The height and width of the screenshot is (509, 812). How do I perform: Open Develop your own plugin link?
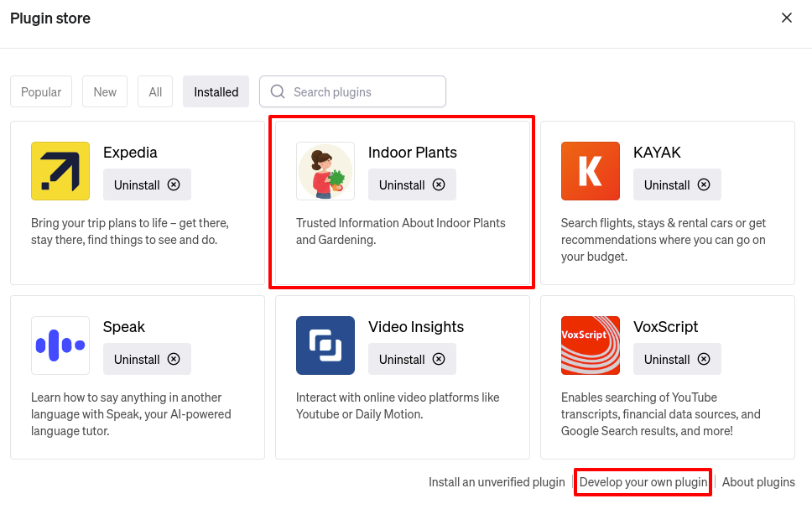(643, 482)
